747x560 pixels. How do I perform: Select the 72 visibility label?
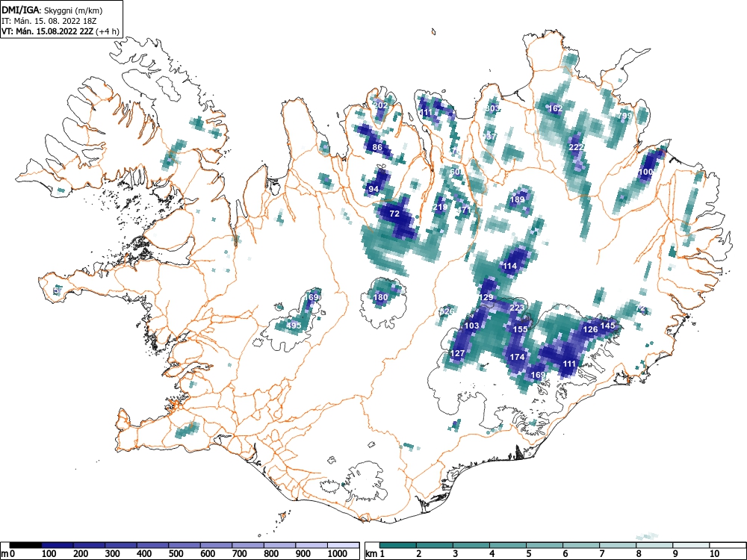(x=394, y=214)
